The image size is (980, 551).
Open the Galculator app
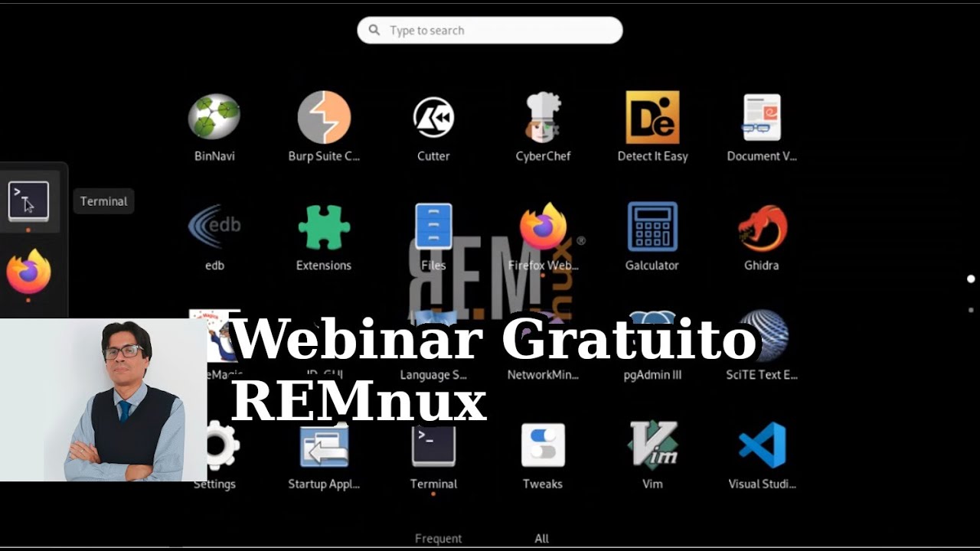652,227
